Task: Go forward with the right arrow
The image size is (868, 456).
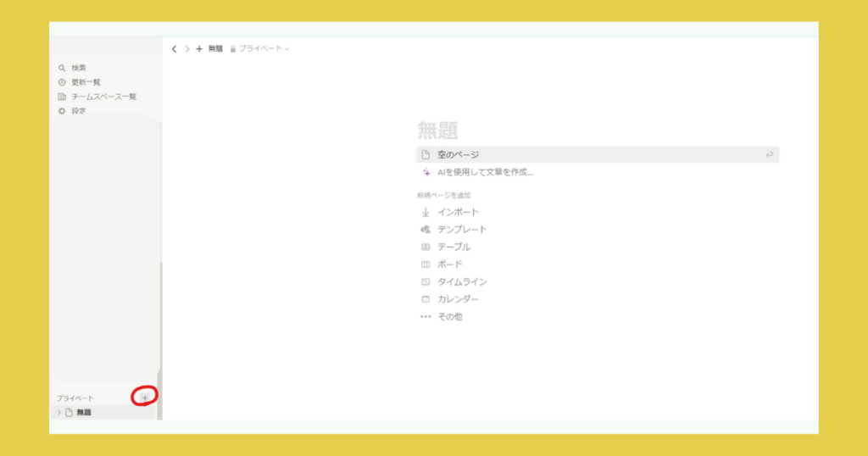Action: [187, 49]
